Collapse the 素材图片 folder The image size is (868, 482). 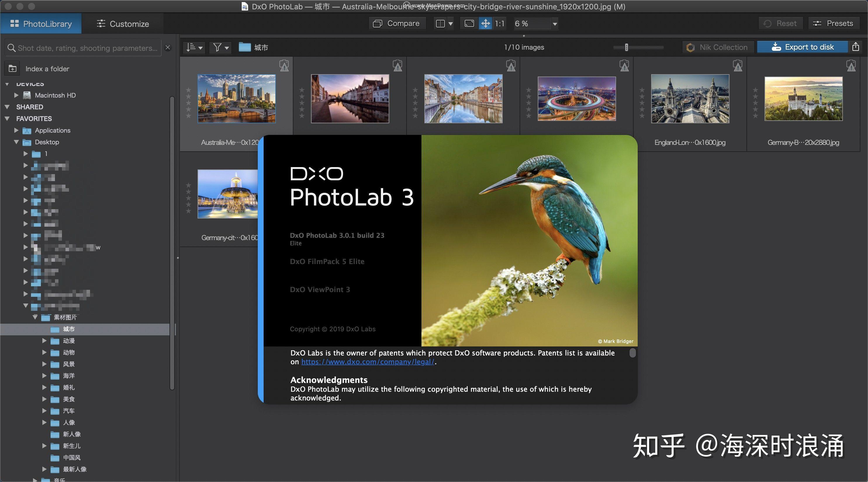(x=35, y=317)
